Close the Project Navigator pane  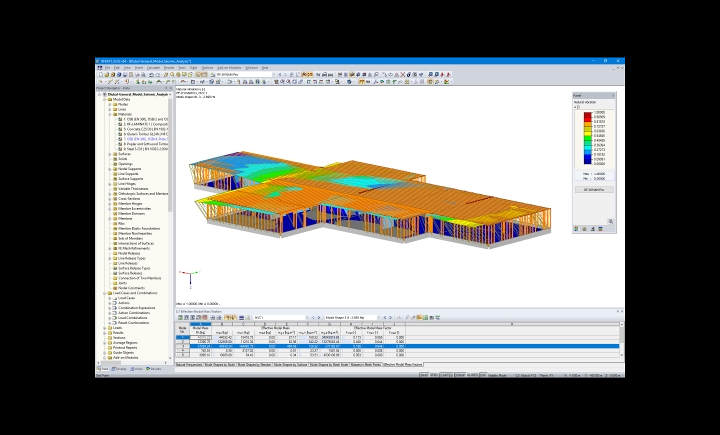171,88
